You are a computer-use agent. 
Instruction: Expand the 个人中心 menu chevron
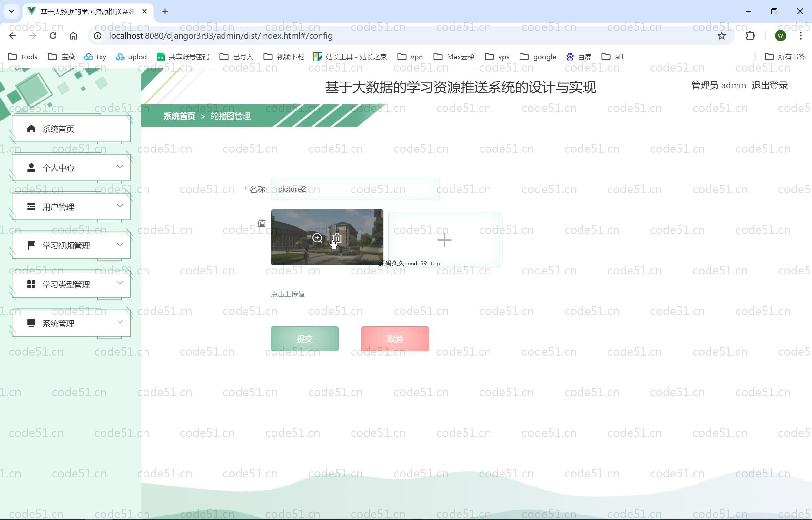coord(120,166)
